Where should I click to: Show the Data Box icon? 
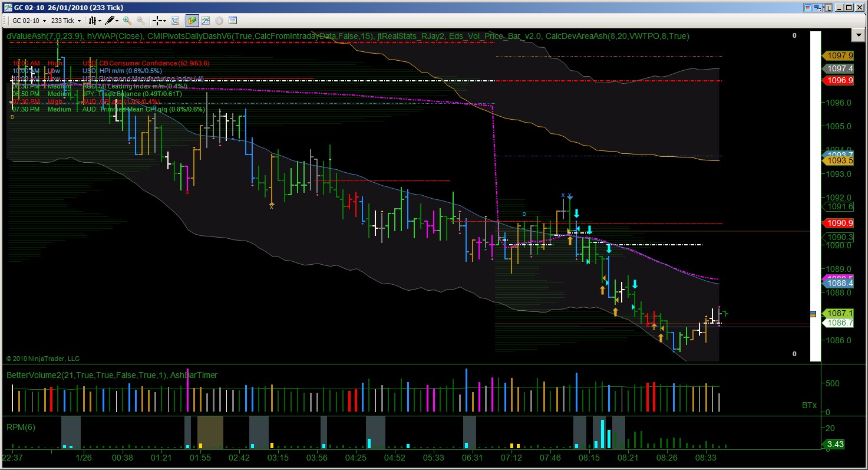233,20
